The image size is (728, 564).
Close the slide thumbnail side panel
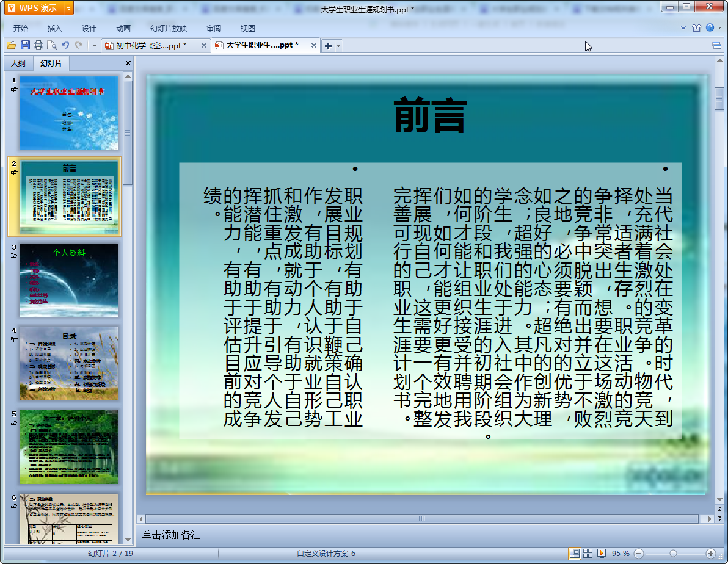coord(128,63)
